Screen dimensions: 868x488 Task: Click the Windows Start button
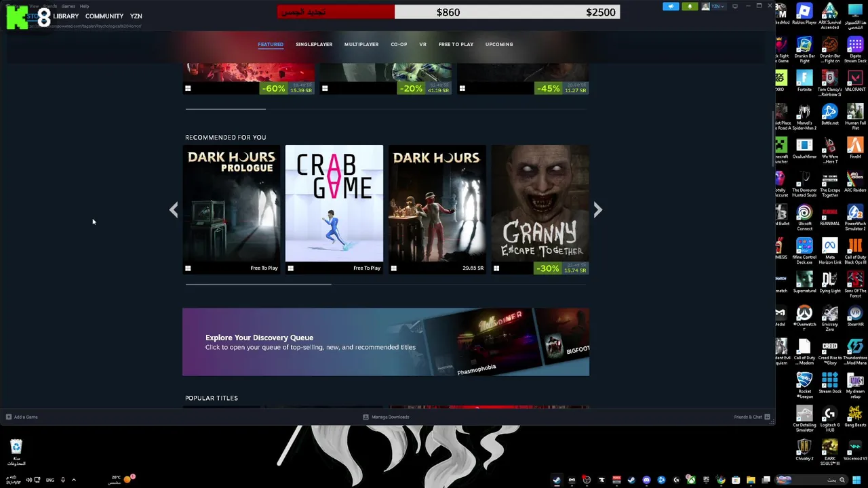coord(856,480)
